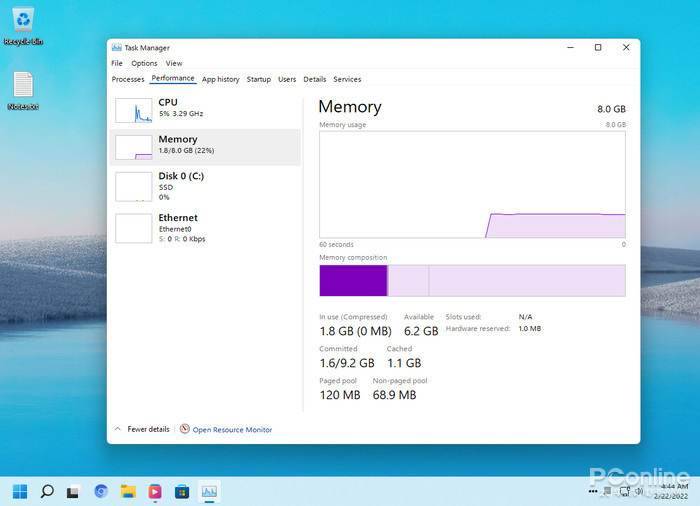Click the Task Manager taskbar icon

209,491
